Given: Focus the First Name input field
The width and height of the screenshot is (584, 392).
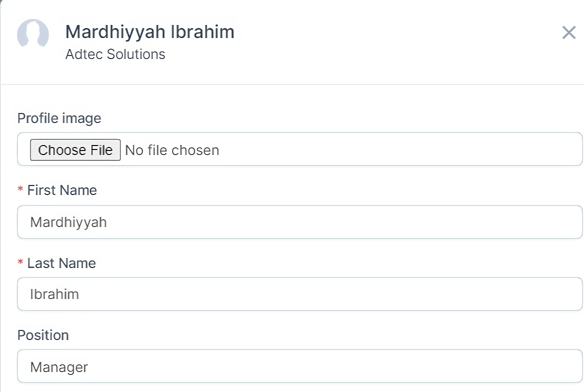Looking at the screenshot, I should [300, 222].
